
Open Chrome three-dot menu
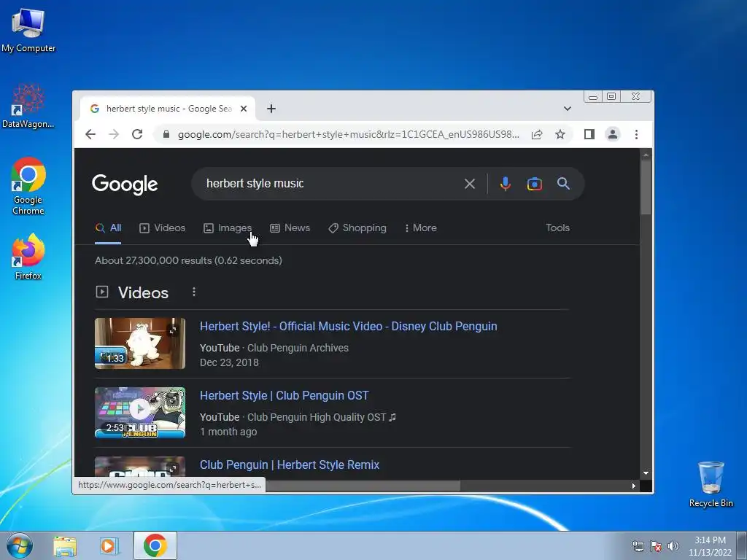pyautogui.click(x=636, y=134)
